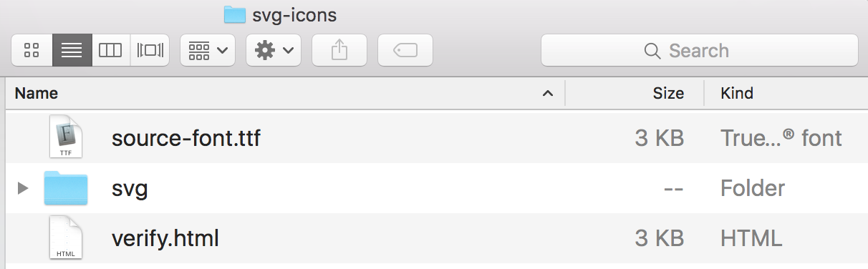Select the source-font.ttf file icon
This screenshot has height=269, width=868.
point(66,137)
